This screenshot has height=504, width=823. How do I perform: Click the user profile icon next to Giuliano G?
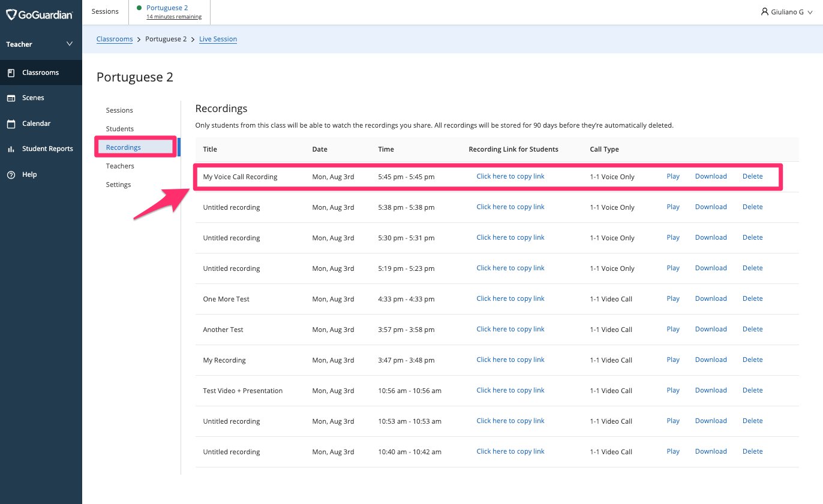[765, 11]
